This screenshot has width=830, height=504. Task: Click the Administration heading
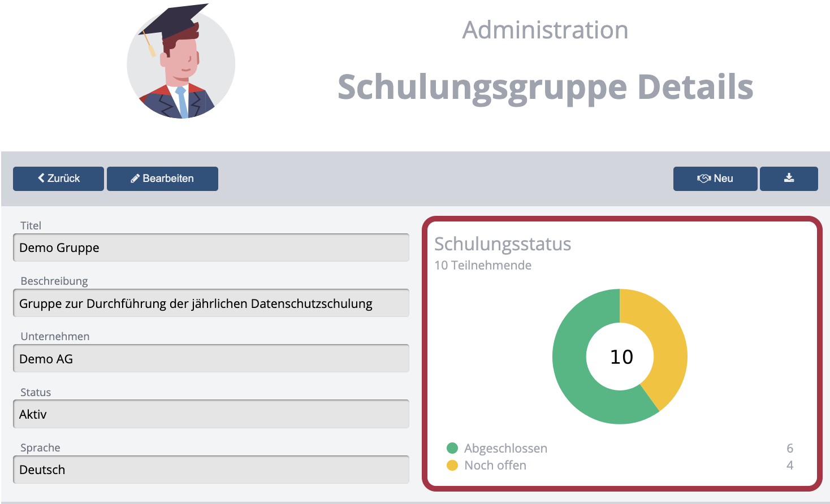tap(545, 30)
